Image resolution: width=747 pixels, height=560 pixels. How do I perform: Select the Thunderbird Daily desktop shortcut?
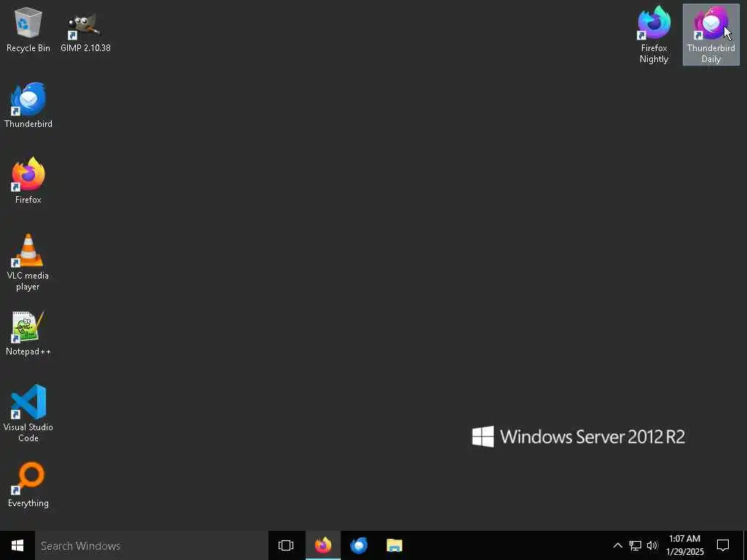[711, 34]
